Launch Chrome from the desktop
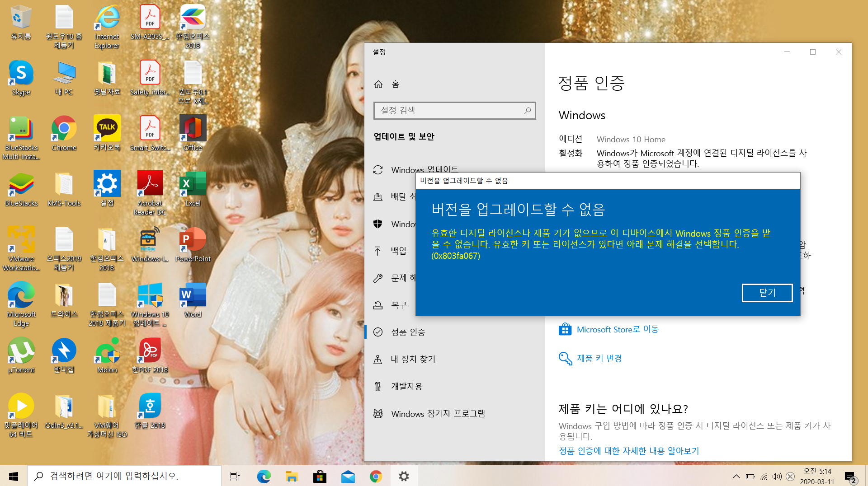868x486 pixels. pyautogui.click(x=64, y=133)
